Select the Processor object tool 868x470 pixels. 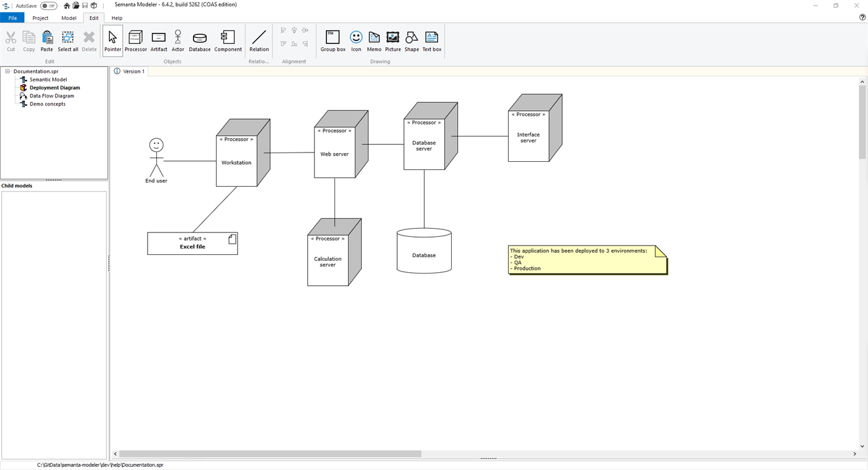point(135,39)
